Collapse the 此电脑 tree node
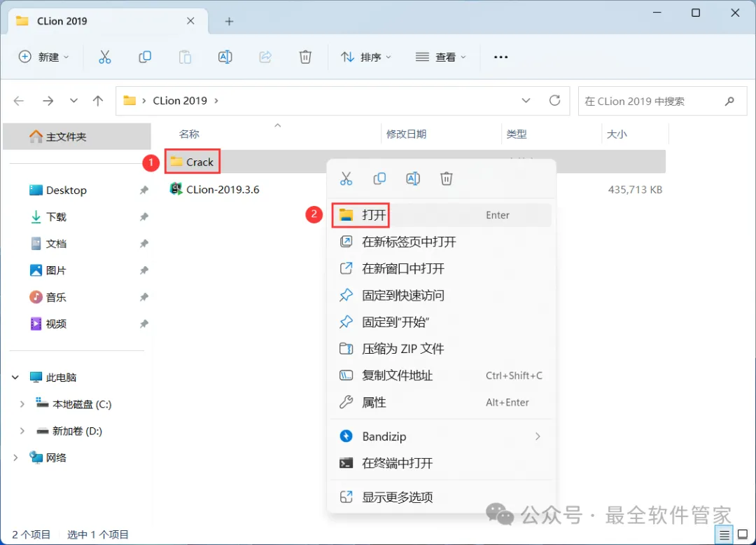Image resolution: width=756 pixels, height=545 pixels. pos(15,377)
